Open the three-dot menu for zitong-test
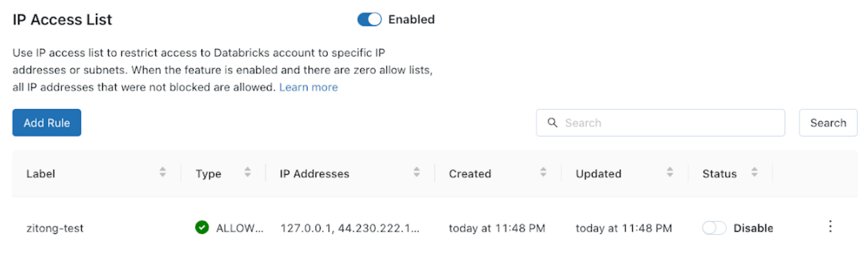This screenshot has width=868, height=257. 830,227
